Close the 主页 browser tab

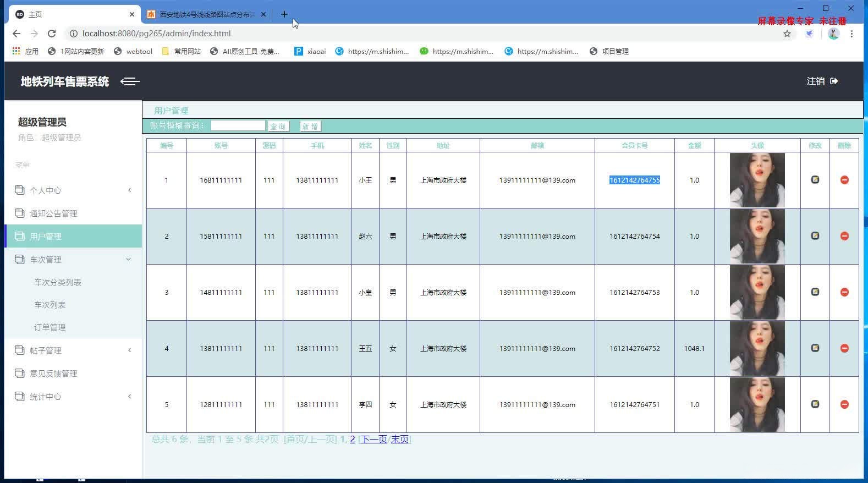pyautogui.click(x=132, y=14)
